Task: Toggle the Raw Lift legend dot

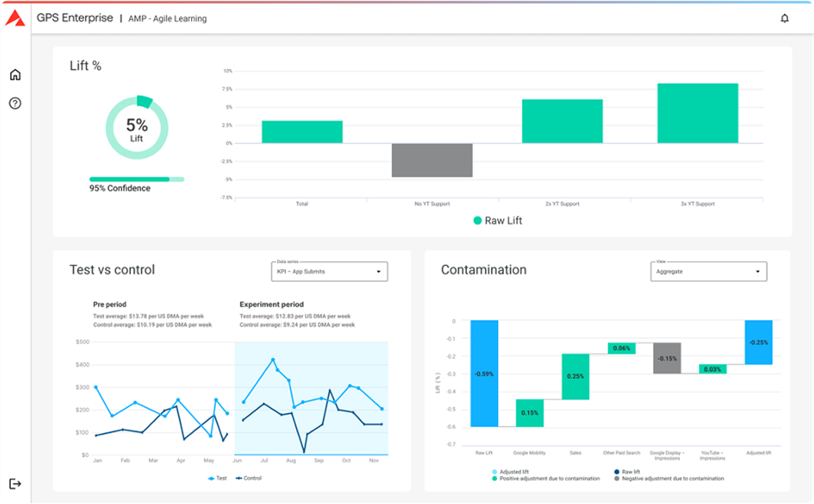Action: 478,220
